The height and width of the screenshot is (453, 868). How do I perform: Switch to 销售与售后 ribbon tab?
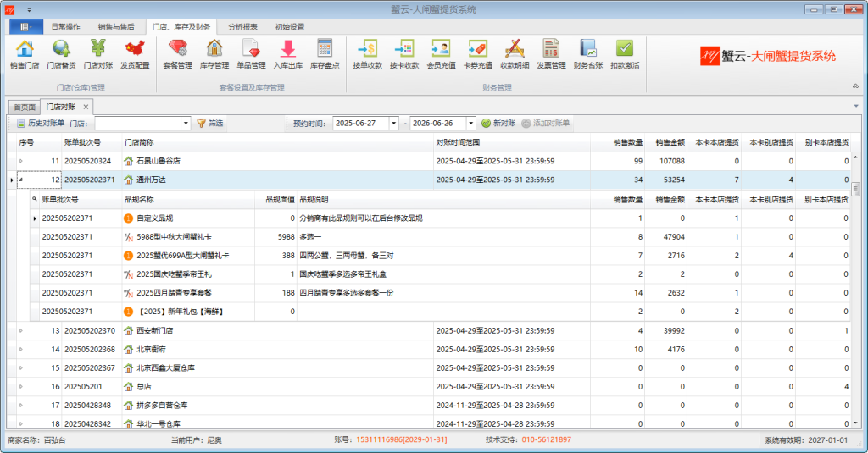[116, 26]
